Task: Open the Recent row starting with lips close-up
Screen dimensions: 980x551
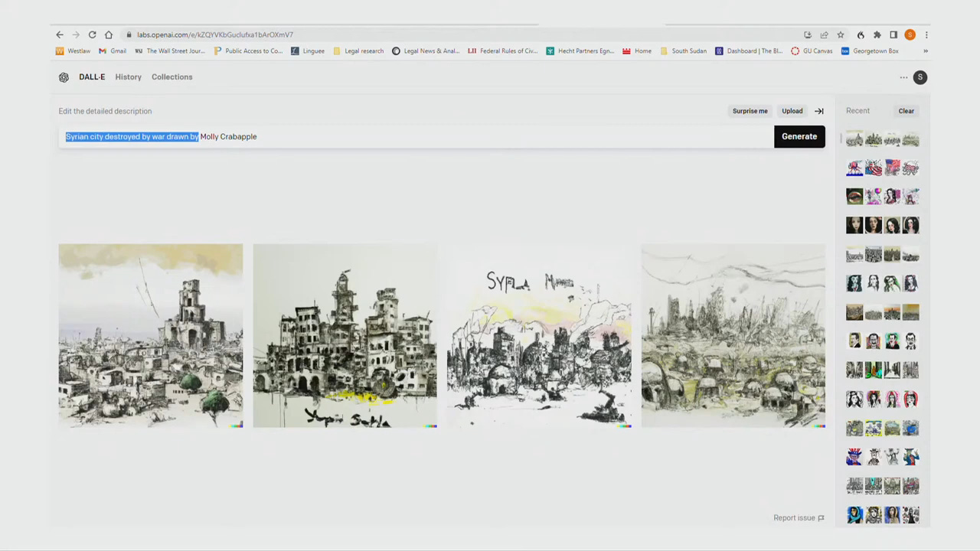Action: (883, 197)
